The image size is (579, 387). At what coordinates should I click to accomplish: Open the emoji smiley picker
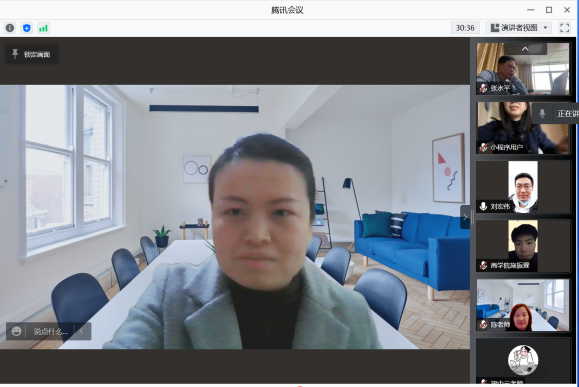[16, 331]
